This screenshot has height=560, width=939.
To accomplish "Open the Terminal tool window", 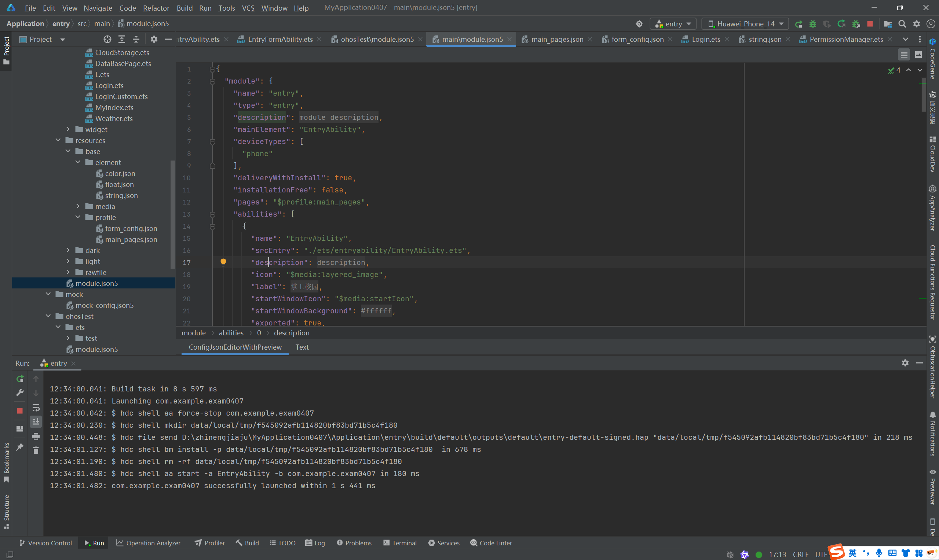I will pos(400,543).
